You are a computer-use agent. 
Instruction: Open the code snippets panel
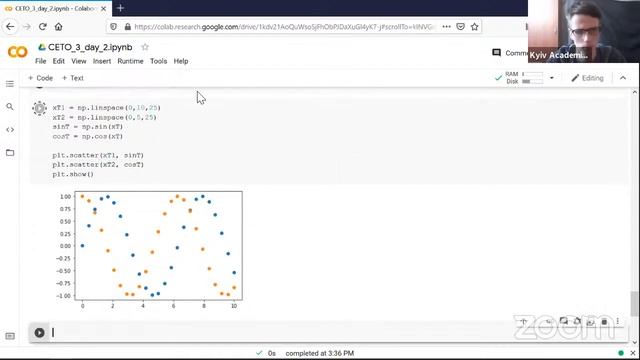[x=10, y=129]
